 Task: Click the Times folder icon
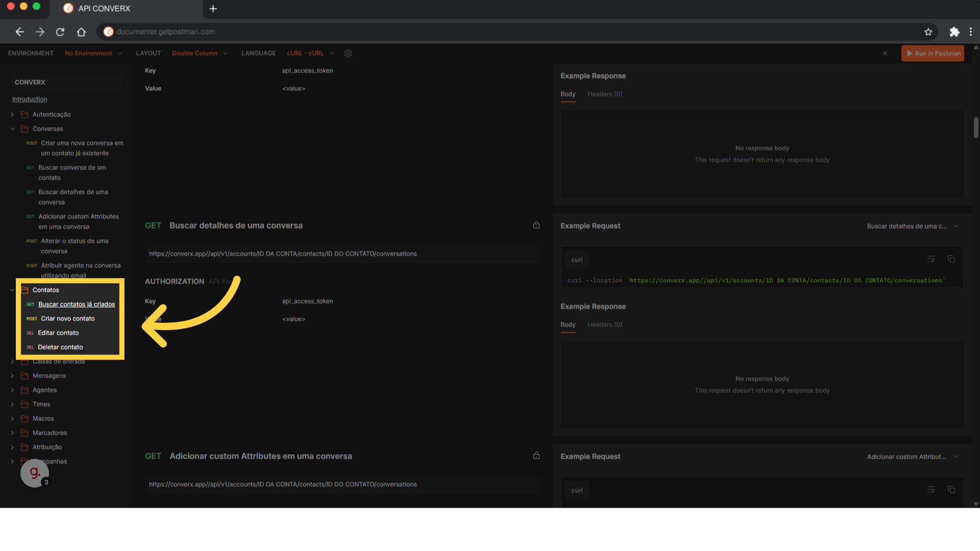coord(24,404)
